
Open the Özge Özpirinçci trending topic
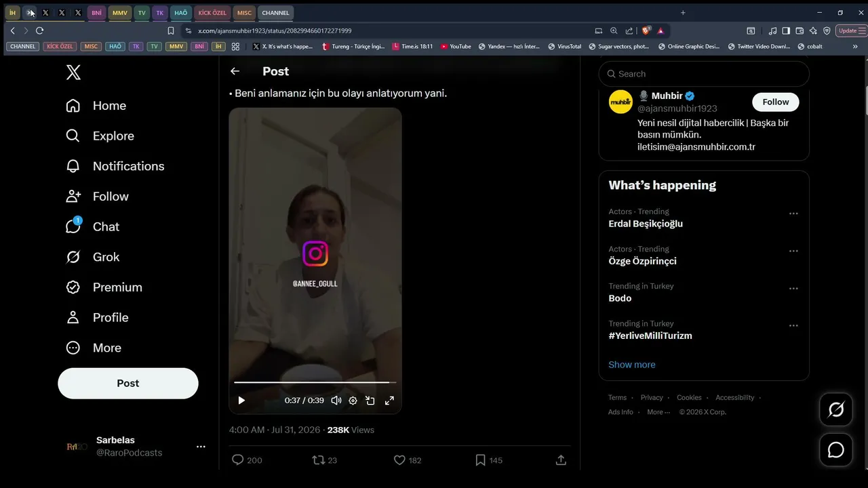pyautogui.click(x=642, y=261)
